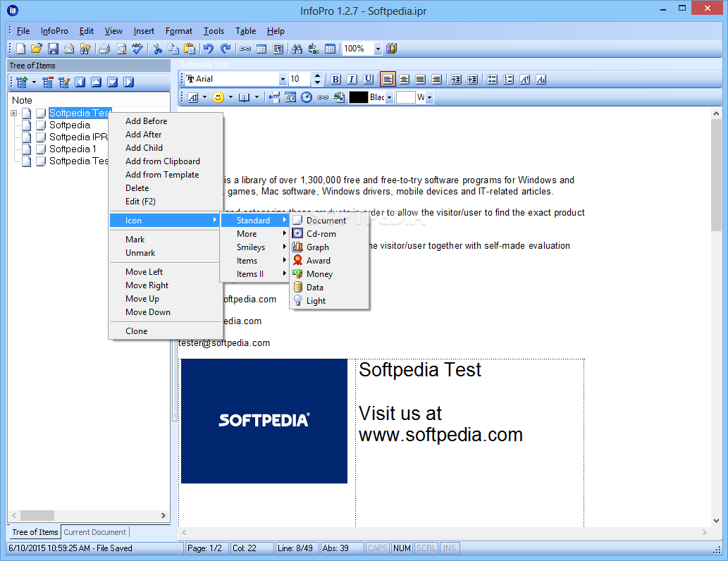
Task: Undo the last action
Action: coord(209,49)
